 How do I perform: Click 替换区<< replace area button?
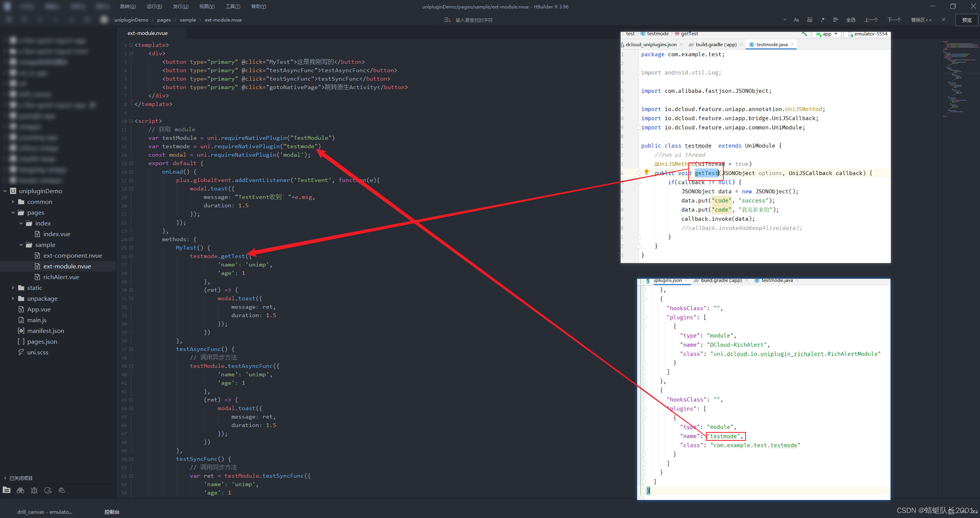(x=921, y=20)
